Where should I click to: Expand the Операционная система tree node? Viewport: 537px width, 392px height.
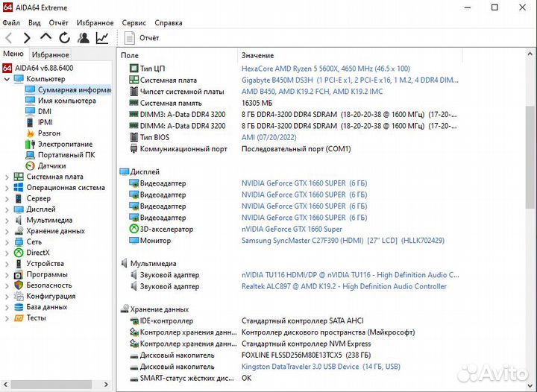pos(7,188)
